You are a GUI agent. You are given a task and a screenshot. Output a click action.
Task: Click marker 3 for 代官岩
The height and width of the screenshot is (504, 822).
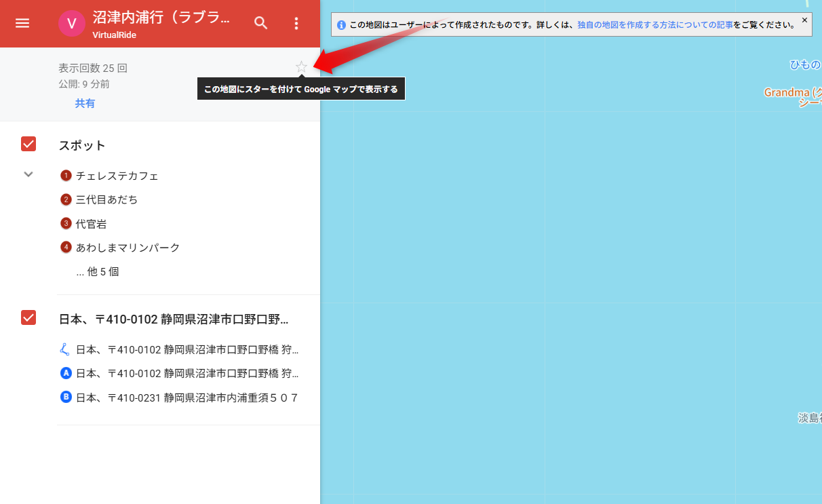[x=66, y=223]
